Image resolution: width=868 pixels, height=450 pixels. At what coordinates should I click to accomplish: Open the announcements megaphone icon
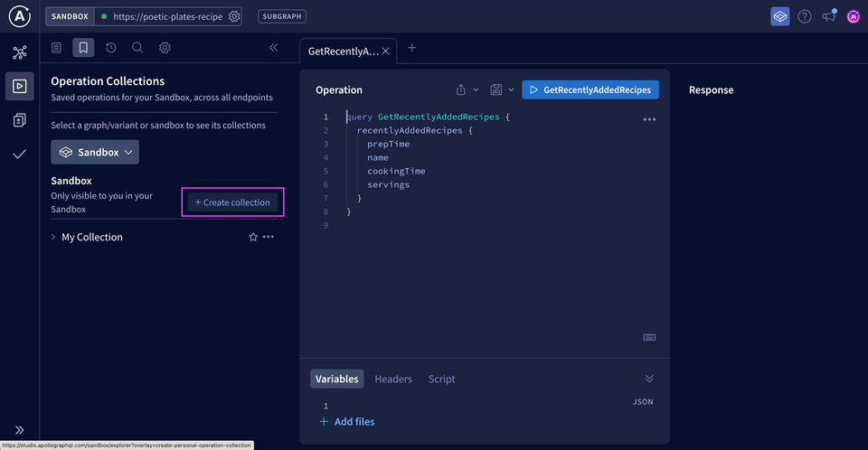829,16
